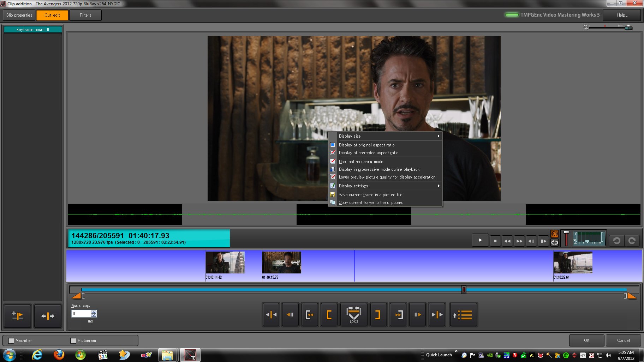Click the timecode display 01:40:17.93
The width and height of the screenshot is (644, 362).
pyautogui.click(x=149, y=235)
